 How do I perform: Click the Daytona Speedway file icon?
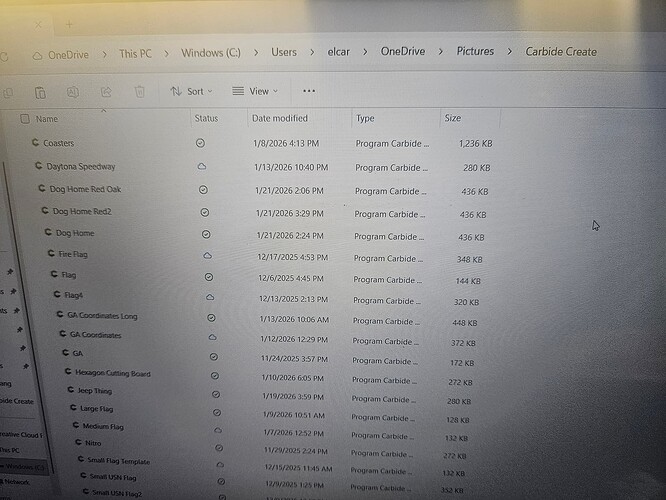click(39, 166)
